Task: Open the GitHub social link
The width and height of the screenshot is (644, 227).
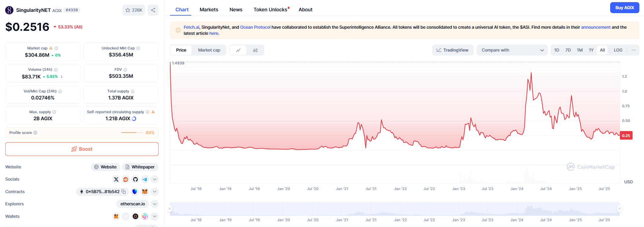Action: [x=135, y=179]
